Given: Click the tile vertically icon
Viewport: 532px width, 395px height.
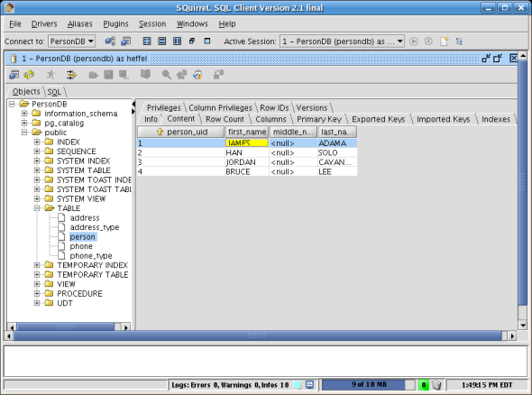Looking at the screenshot, I should tap(177, 41).
